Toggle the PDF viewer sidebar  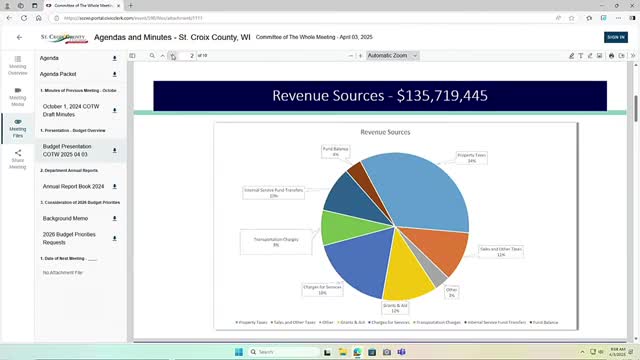[x=132, y=56]
